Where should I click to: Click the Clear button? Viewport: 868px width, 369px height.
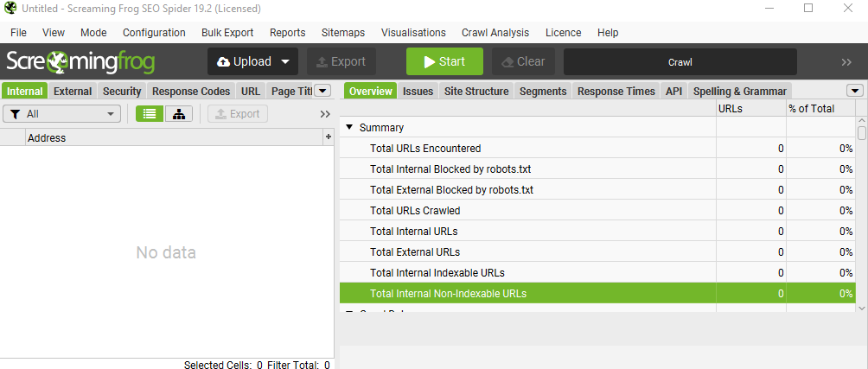pyautogui.click(x=523, y=61)
